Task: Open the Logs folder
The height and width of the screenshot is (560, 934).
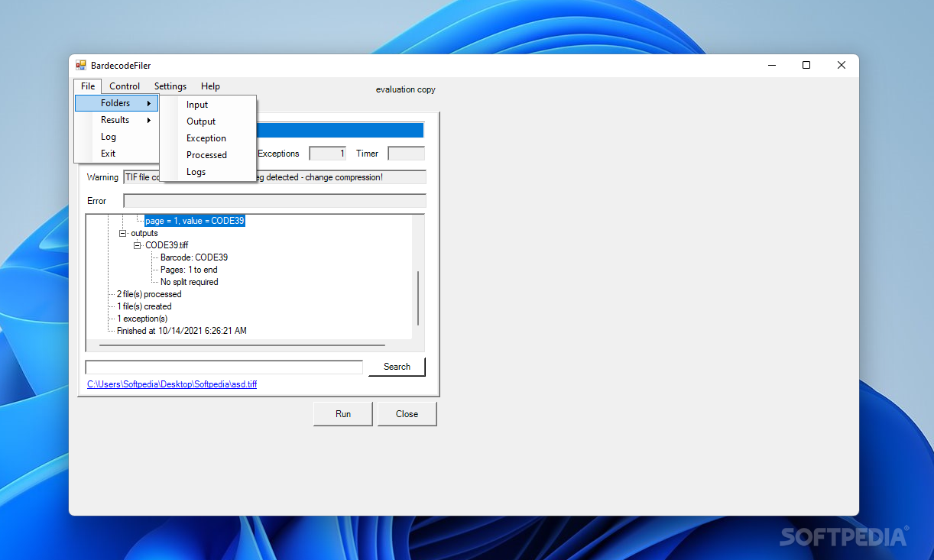Action: [207, 172]
